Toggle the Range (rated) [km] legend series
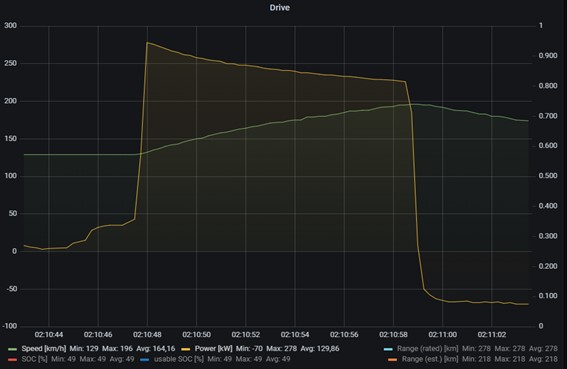 point(427,349)
